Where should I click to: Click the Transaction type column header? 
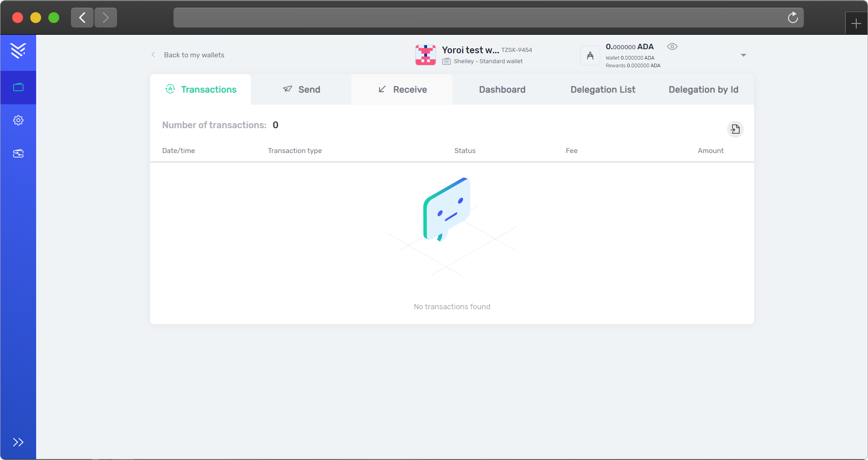point(295,151)
